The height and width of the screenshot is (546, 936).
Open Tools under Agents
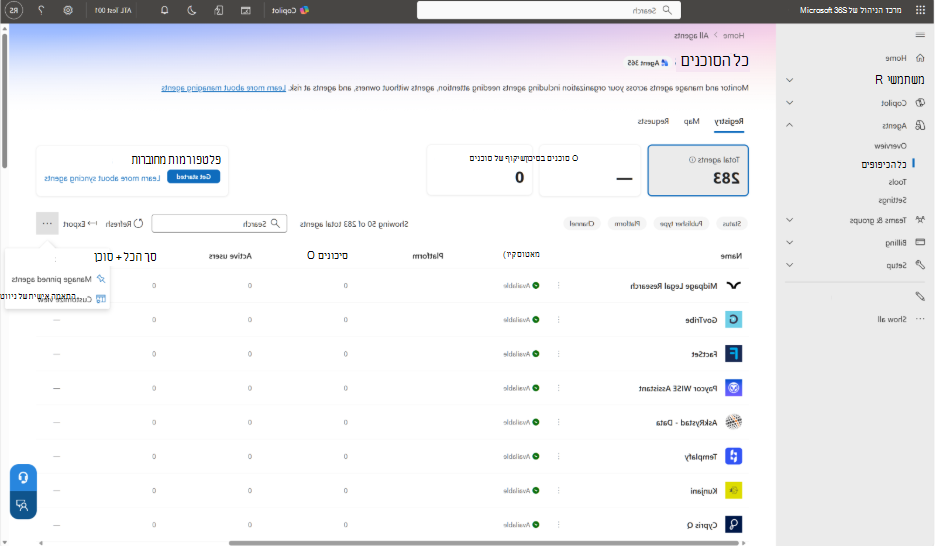(897, 182)
